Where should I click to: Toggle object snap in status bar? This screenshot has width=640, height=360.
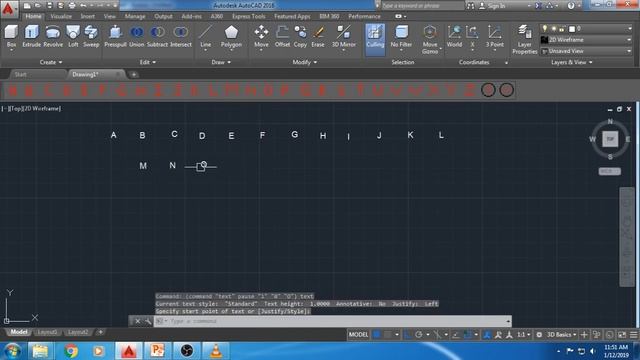(x=468, y=335)
